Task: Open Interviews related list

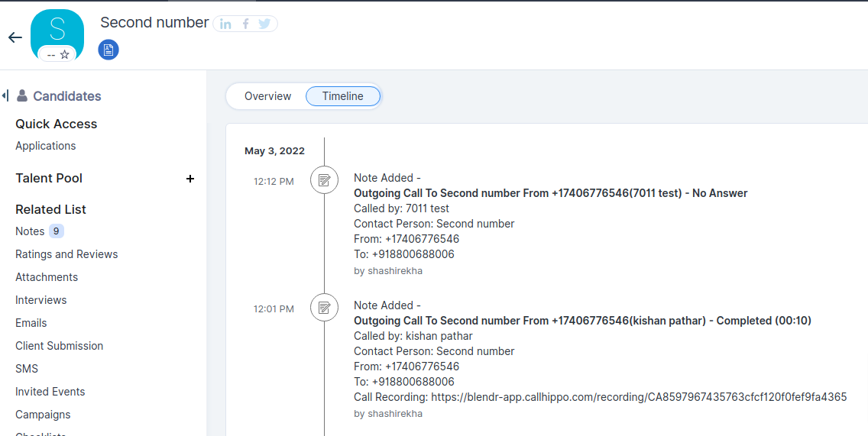Action: click(41, 300)
